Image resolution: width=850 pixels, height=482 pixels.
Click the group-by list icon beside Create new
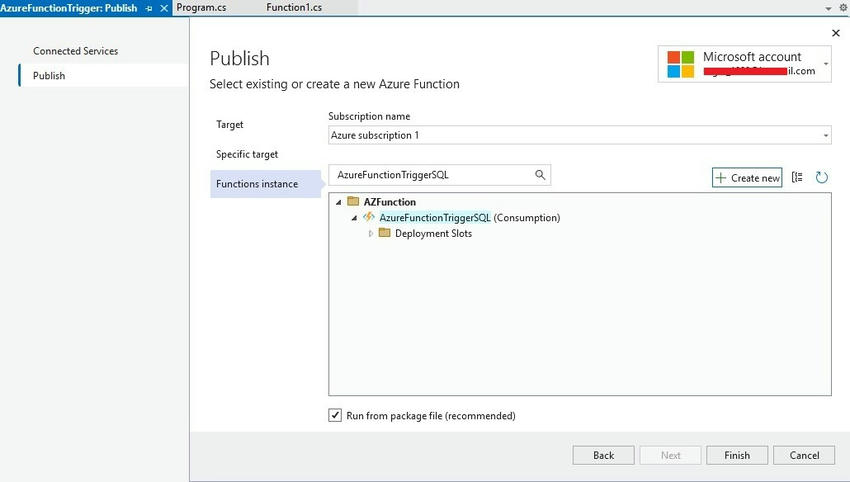coord(797,177)
